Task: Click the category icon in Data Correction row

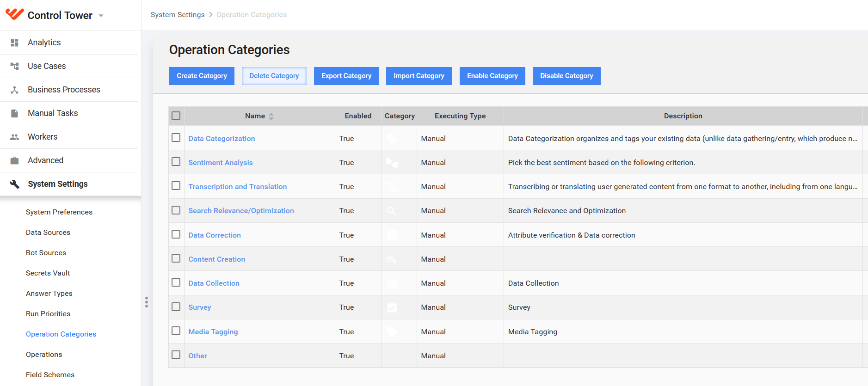Action: click(x=392, y=235)
